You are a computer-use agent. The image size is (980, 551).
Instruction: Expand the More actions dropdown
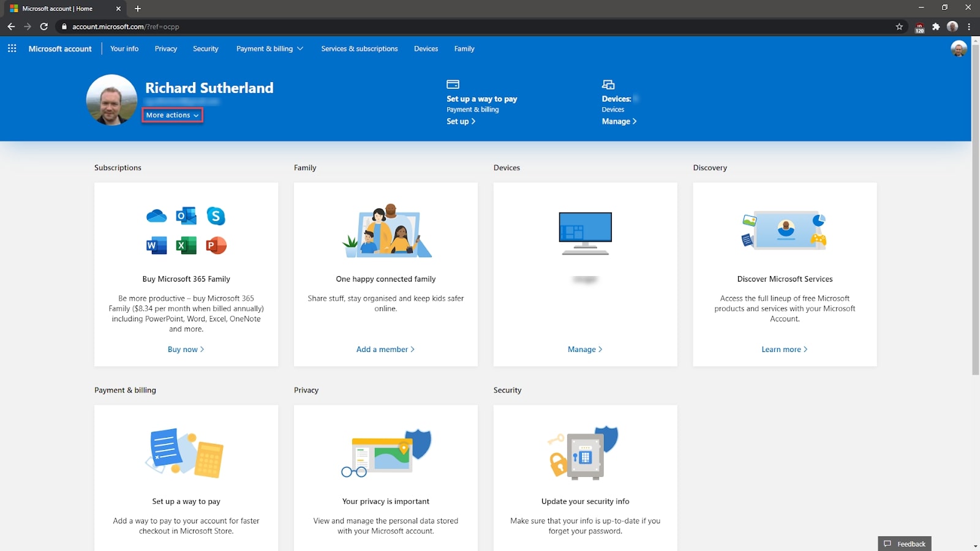172,115
